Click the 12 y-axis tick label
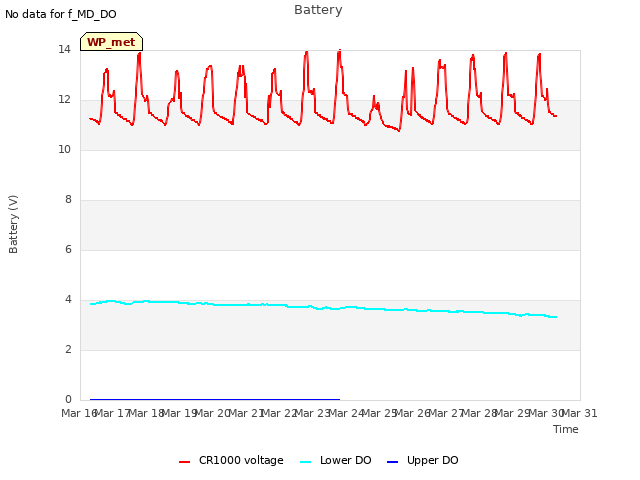640x480 pixels. click(64, 100)
